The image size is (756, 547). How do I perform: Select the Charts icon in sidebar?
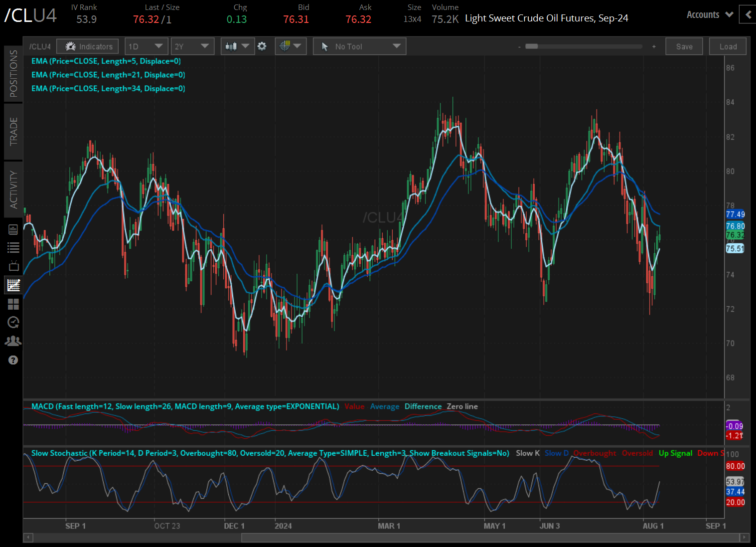(x=13, y=285)
